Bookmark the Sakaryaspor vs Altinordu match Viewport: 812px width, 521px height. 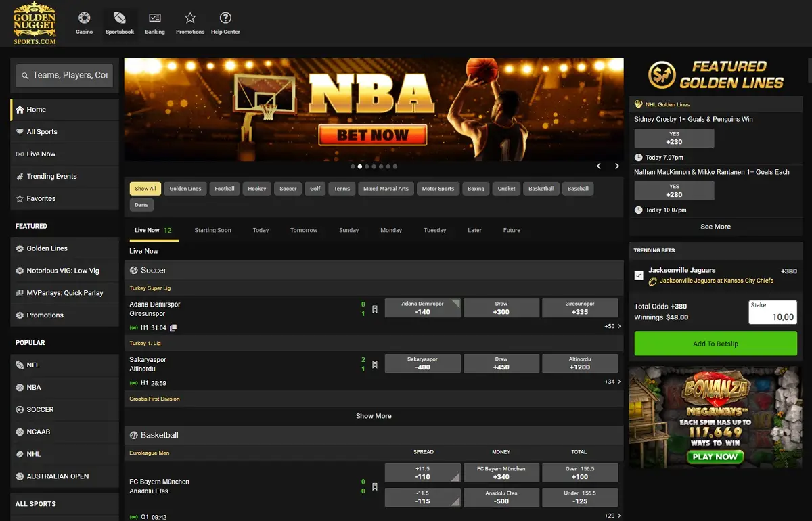(375, 364)
